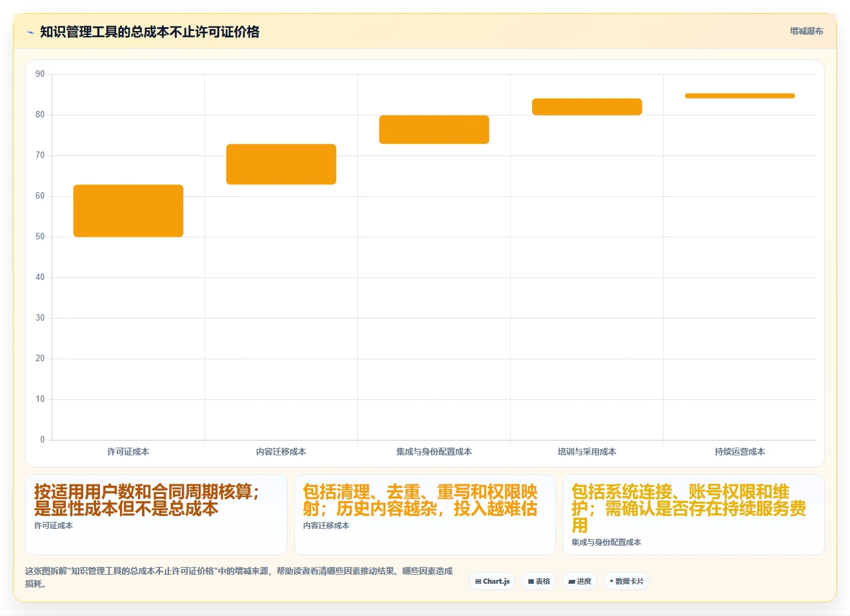Click the header icon beside the chart title
This screenshot has height=616, width=850.
30,32
